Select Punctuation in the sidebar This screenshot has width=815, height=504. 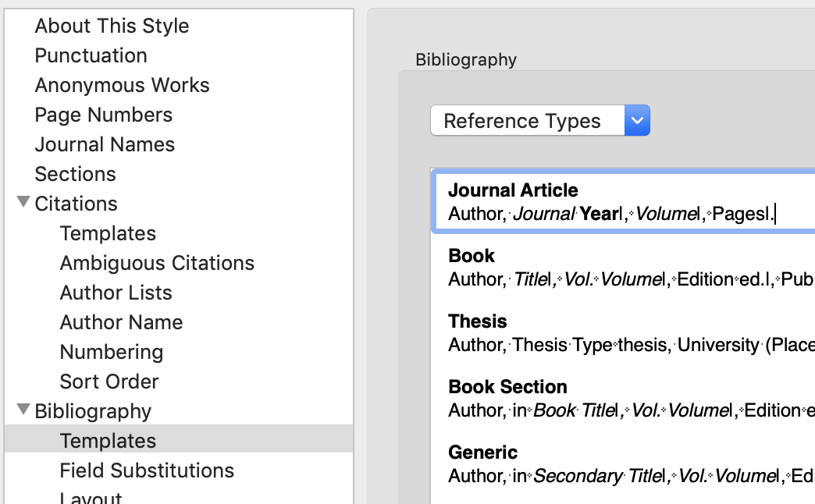pos(91,55)
